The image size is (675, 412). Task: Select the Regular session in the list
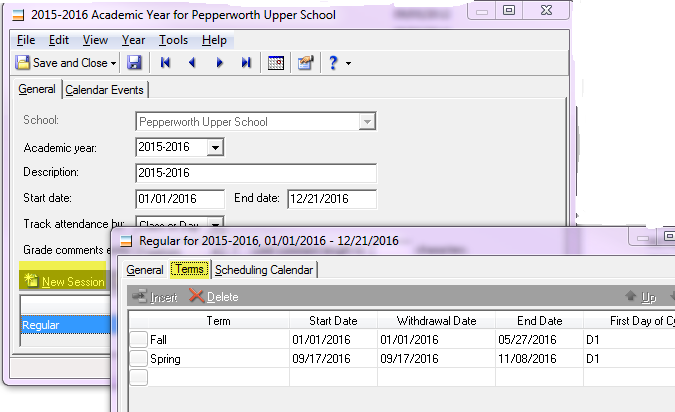65,325
